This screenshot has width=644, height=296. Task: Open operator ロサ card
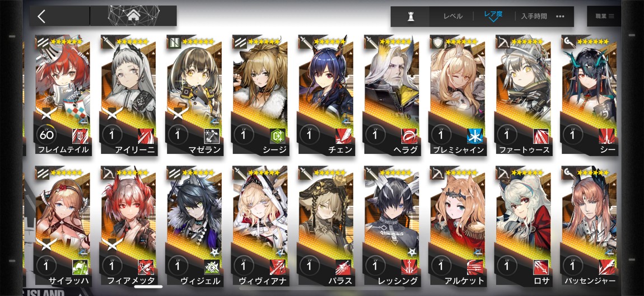tap(524, 227)
